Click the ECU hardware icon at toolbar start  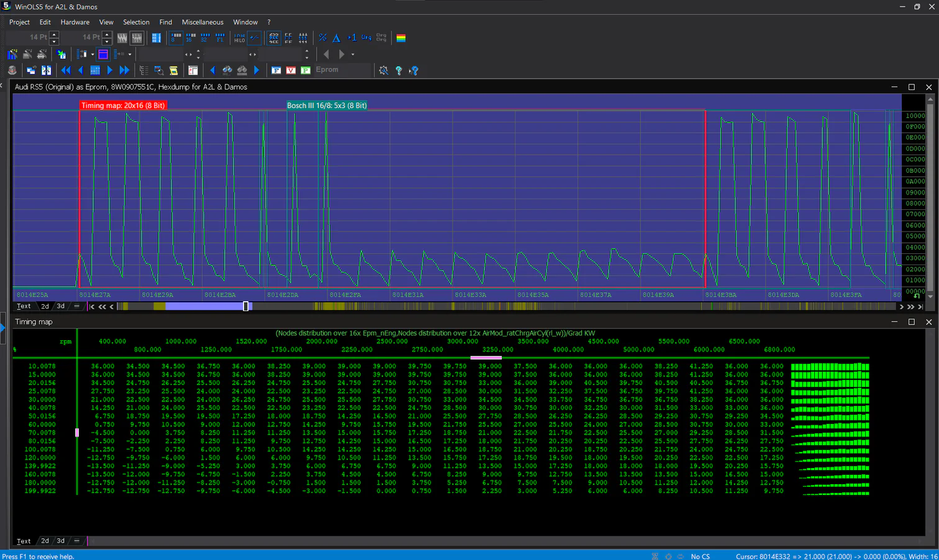click(12, 70)
